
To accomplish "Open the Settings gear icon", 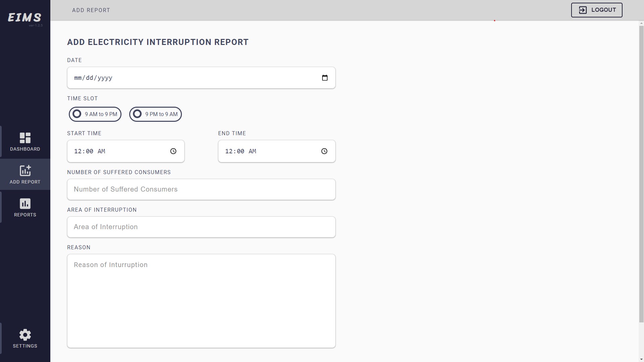I will tap(25, 335).
